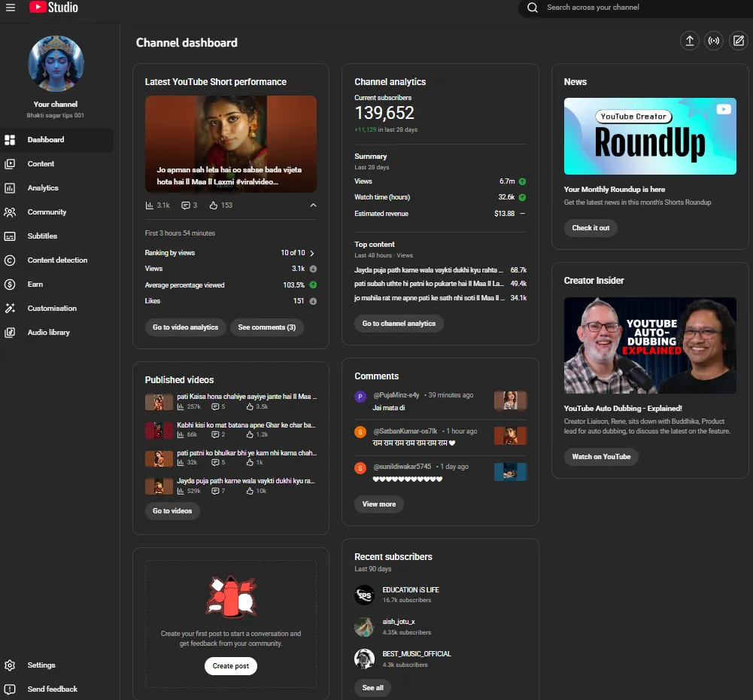Click View more under Comments
The width and height of the screenshot is (753, 700).
(x=379, y=504)
